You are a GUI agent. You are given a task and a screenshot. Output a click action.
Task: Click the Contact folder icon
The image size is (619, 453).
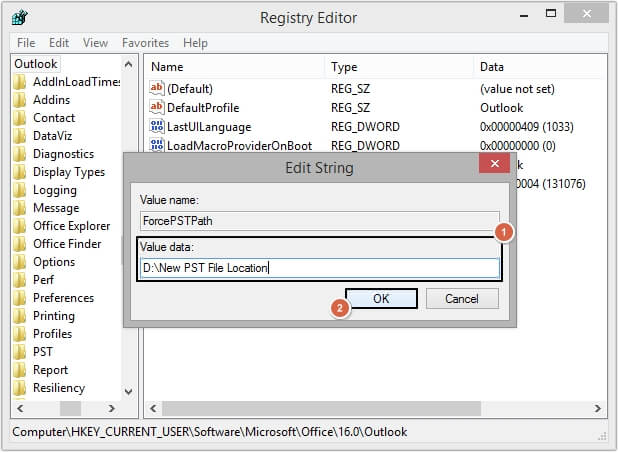pyautogui.click(x=19, y=118)
